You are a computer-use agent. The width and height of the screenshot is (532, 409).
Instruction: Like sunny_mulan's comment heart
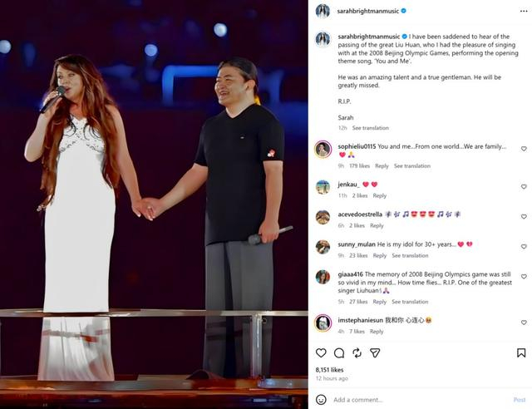pyautogui.click(x=524, y=246)
